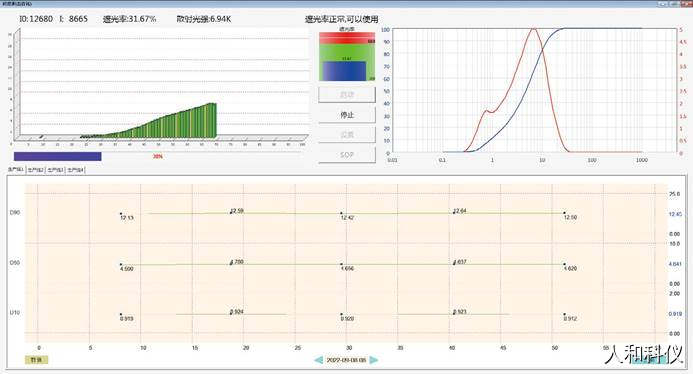
Task: Advance to the next date with right arrow
Action: pyautogui.click(x=373, y=360)
